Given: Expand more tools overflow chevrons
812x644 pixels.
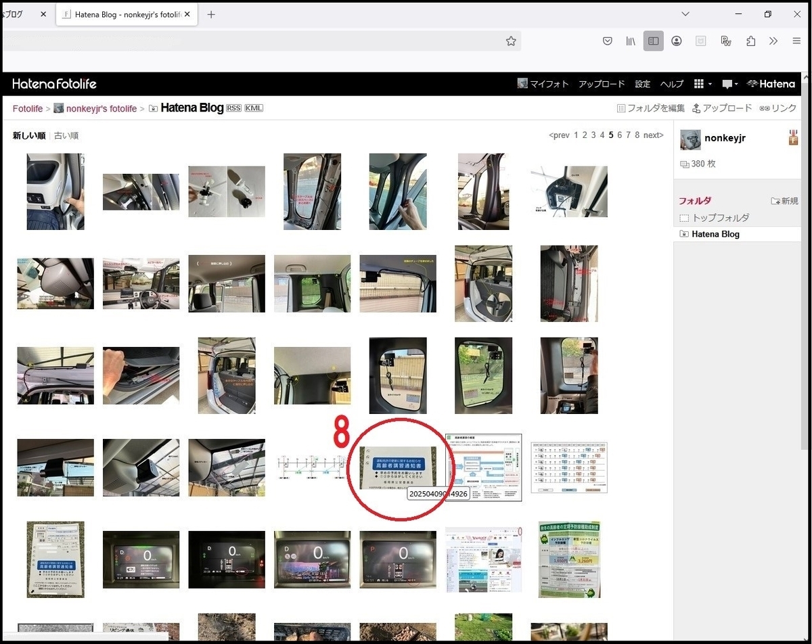Looking at the screenshot, I should [773, 41].
